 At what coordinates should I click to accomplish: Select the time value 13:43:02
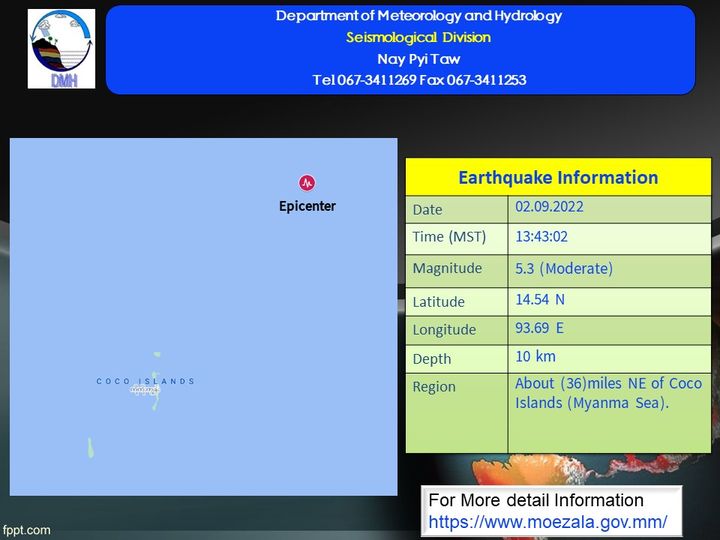tap(541, 237)
